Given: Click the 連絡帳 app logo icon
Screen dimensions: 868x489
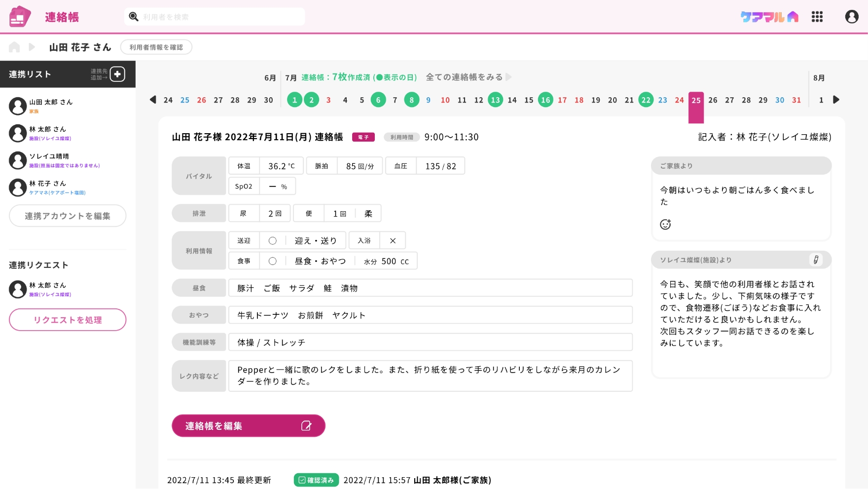Looking at the screenshot, I should point(20,17).
